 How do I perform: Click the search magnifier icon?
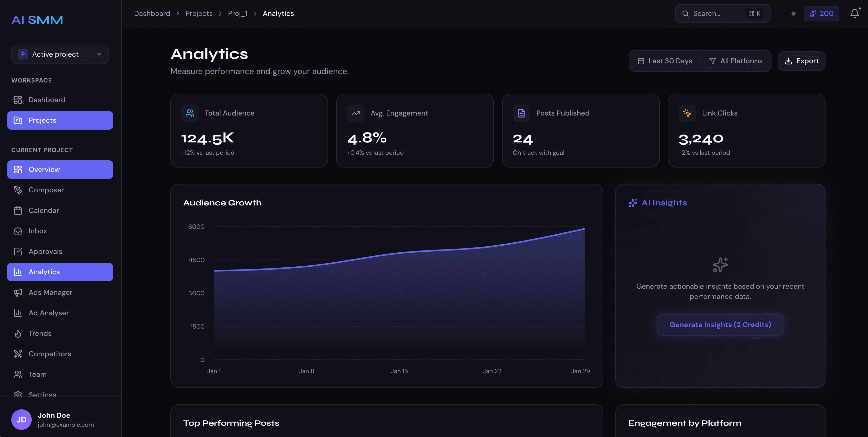pos(685,14)
